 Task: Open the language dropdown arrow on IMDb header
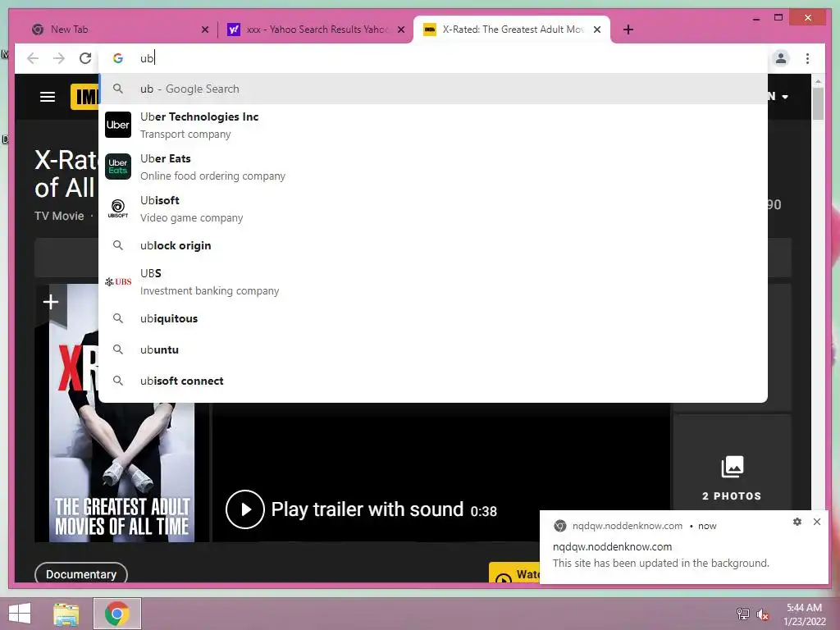point(785,97)
